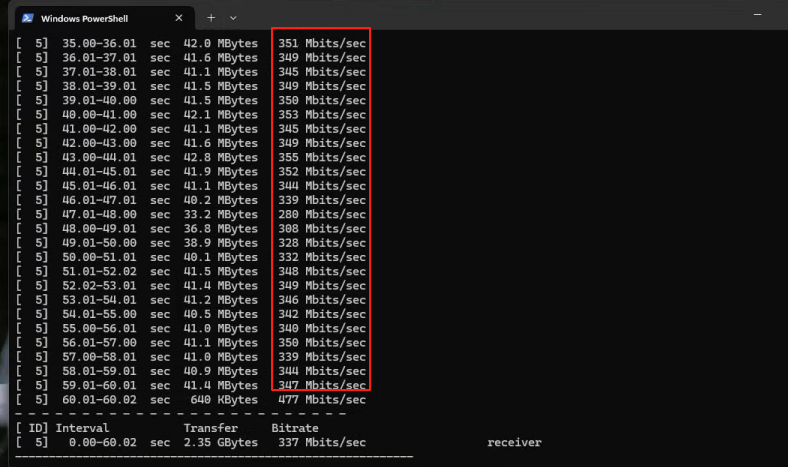
Task: Close the Windows PowerShell tab
Action: tap(179, 18)
